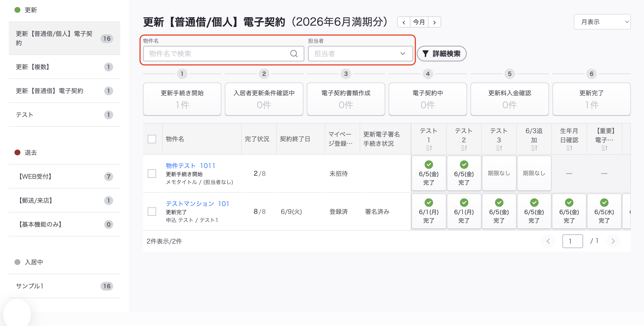Screen dimensions: 644x326
Task: Select 【WEB受付】 in sidebar
Action: tap(64, 177)
